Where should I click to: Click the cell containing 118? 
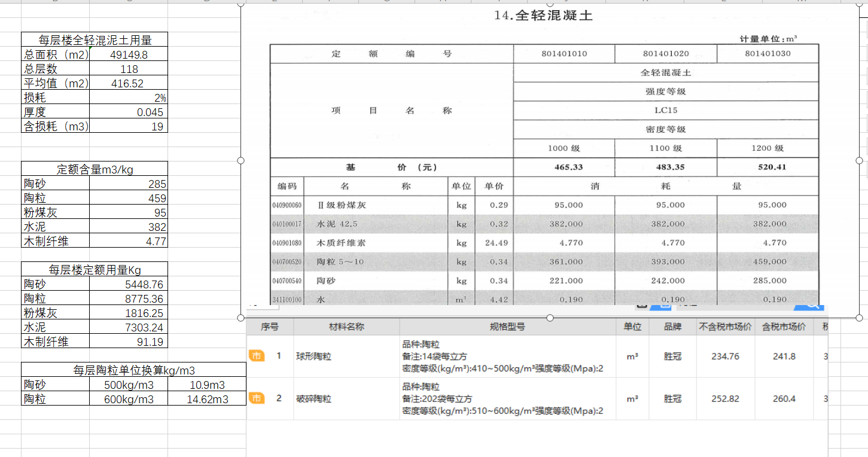click(x=129, y=69)
